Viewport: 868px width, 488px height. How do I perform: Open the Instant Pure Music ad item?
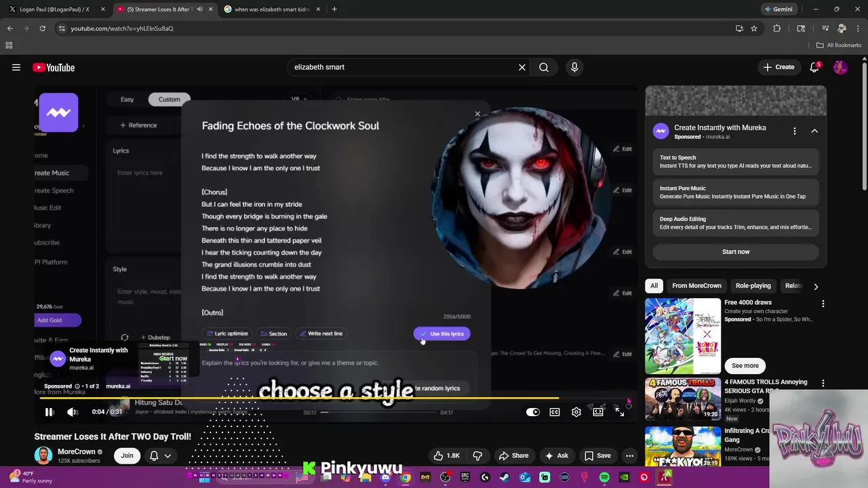(x=736, y=192)
